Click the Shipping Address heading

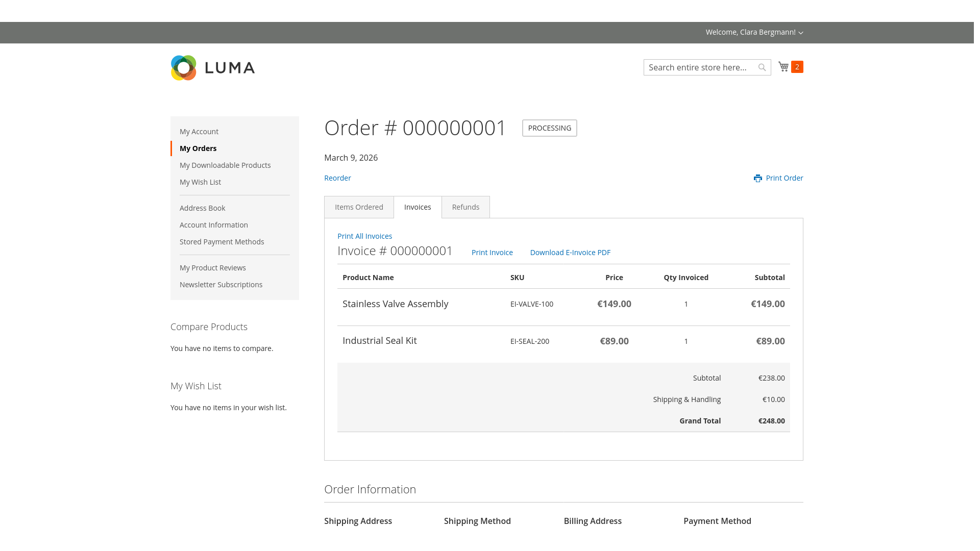(358, 521)
